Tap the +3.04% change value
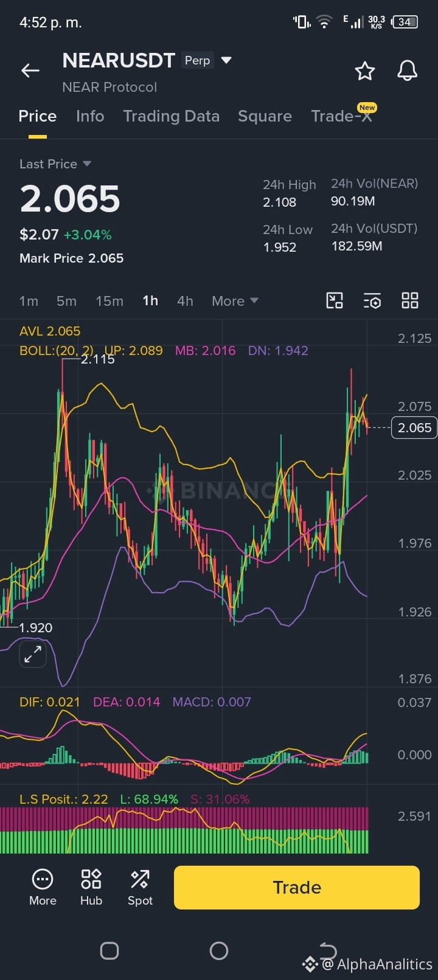This screenshot has height=980, width=438. click(x=88, y=235)
